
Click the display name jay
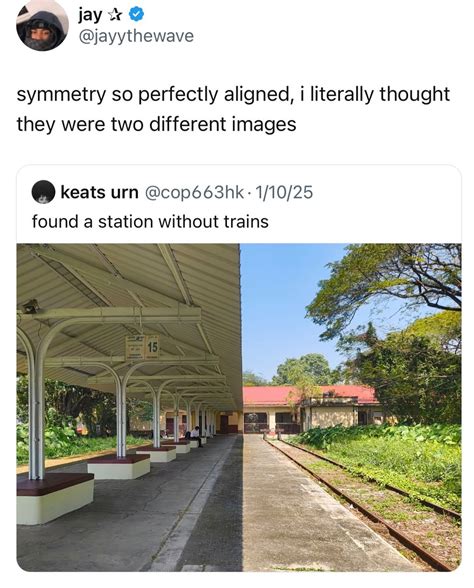click(90, 15)
